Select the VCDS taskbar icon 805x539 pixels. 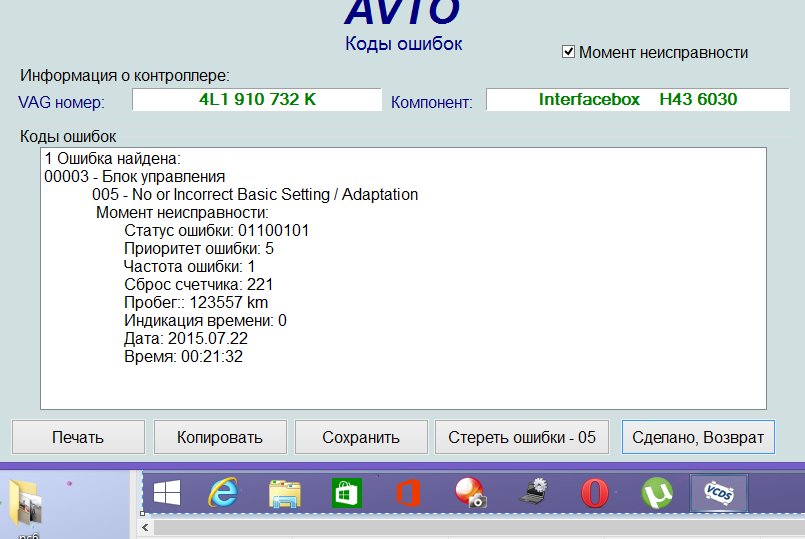tap(719, 493)
